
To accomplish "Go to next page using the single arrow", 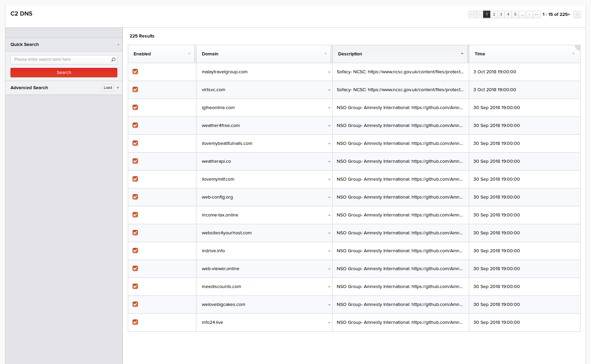I will click(x=529, y=15).
